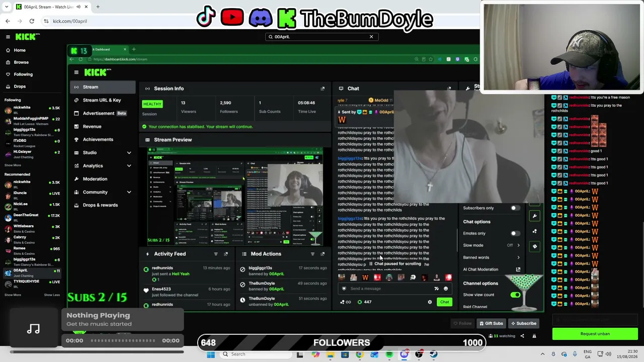This screenshot has width=644, height=362.
Task: Show hidden system tray icons
Action: 542,354
